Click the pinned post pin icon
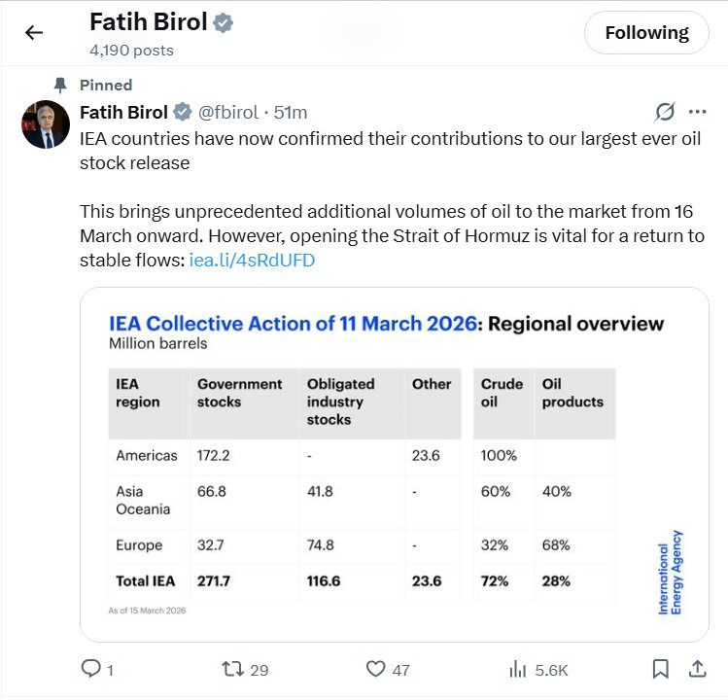The image size is (728, 700). point(61,85)
